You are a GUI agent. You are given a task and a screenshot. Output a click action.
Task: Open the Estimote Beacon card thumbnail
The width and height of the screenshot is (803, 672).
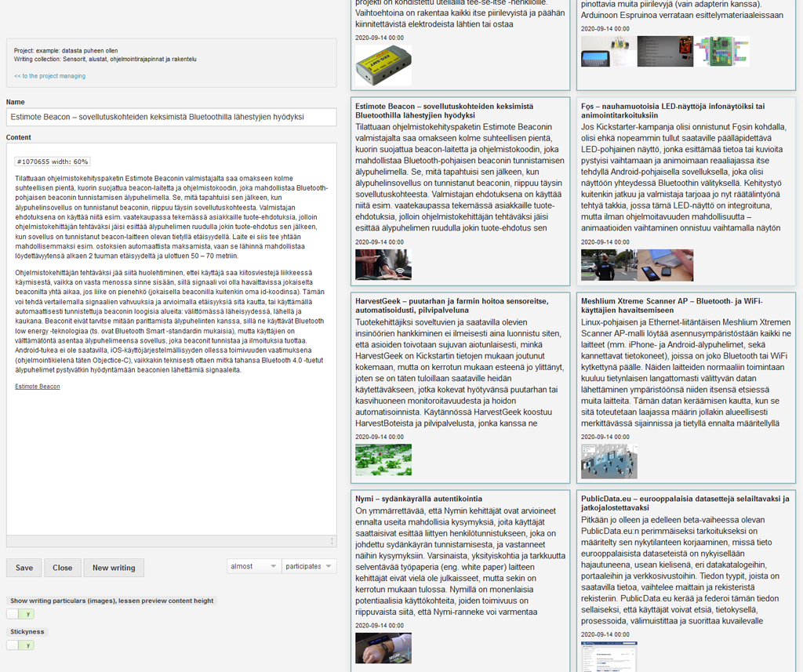[x=383, y=265]
